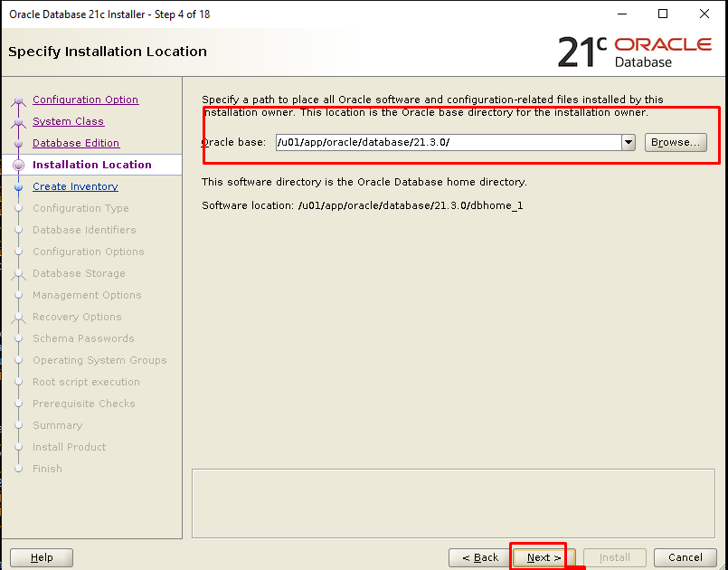The image size is (728, 570).
Task: Minimize the installer window
Action: [x=622, y=14]
